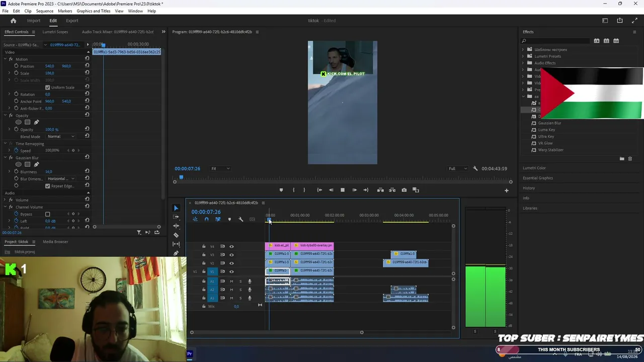Viewport: 644px width, 362px height.
Task: Select the Selection tool in timeline toolbar
Action: (176, 208)
